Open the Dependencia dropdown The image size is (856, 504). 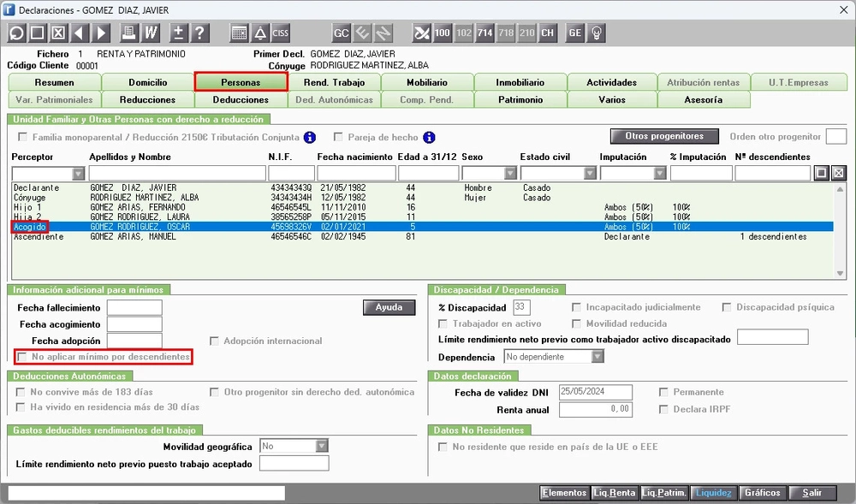tap(598, 357)
